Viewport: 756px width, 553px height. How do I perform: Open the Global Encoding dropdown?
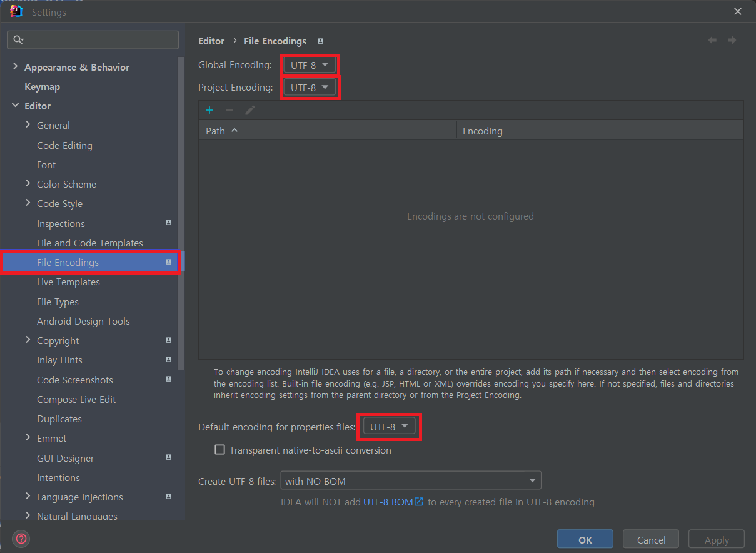point(310,65)
